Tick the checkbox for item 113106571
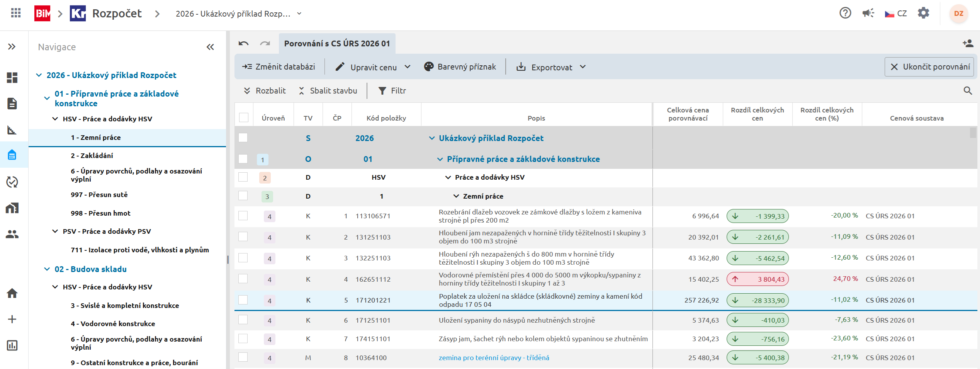980x369 pixels. tap(243, 216)
